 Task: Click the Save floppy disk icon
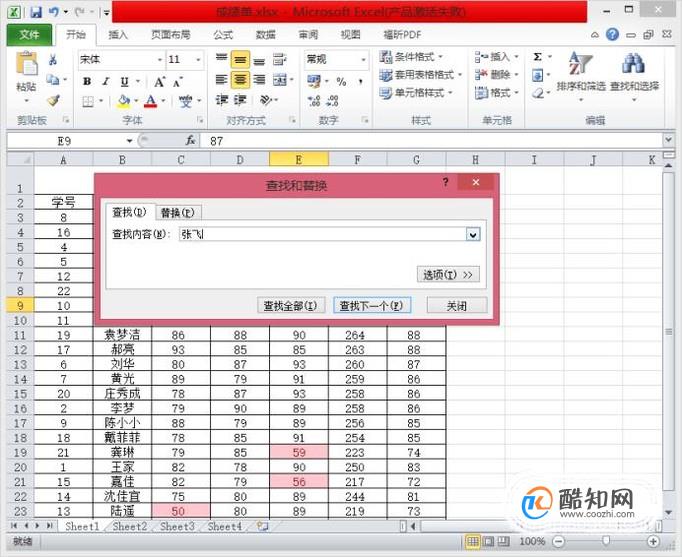[36, 12]
